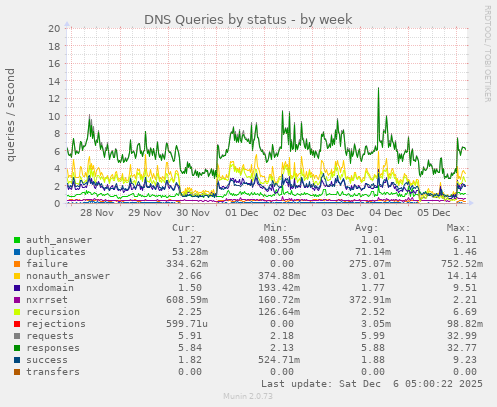Click the success min value 524.71m
The width and height of the screenshot is (497, 407).
point(279,360)
